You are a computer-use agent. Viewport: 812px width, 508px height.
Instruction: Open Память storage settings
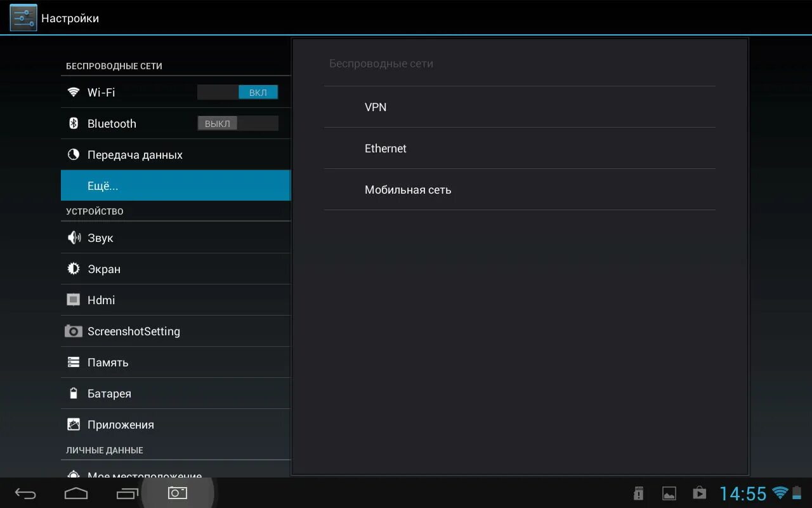176,362
